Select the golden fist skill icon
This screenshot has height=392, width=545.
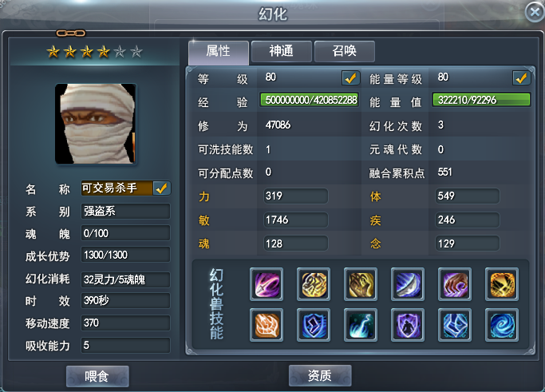point(361,284)
